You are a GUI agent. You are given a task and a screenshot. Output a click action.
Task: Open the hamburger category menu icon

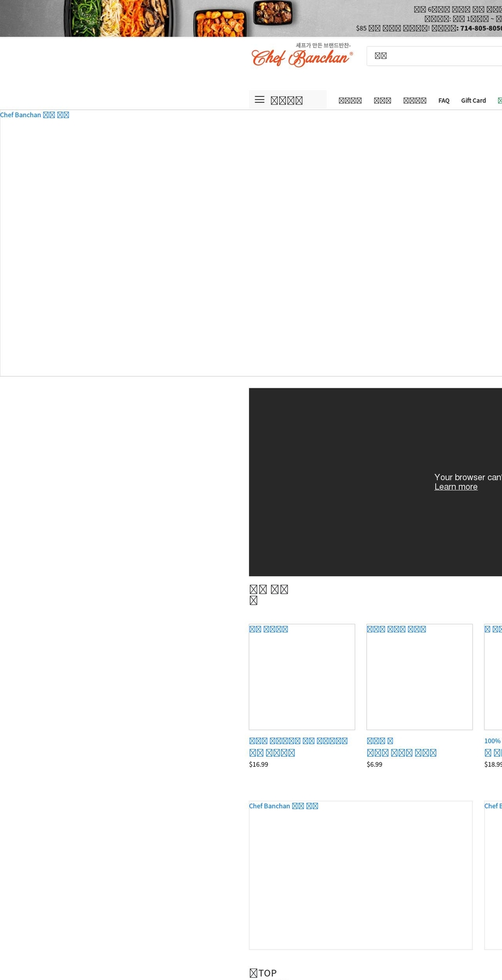coord(259,100)
